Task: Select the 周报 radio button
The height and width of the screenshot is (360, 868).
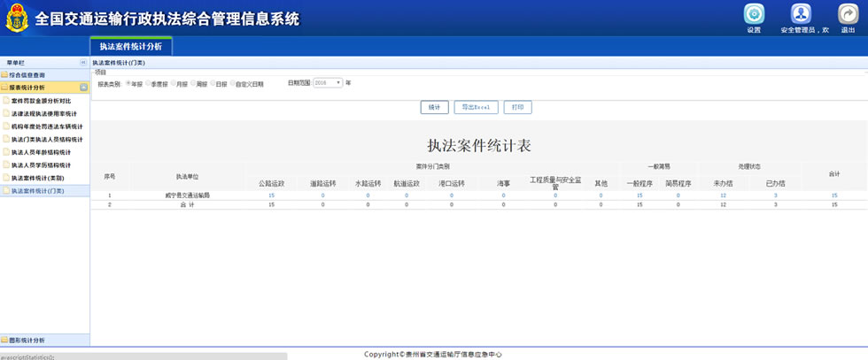Action: (x=193, y=83)
